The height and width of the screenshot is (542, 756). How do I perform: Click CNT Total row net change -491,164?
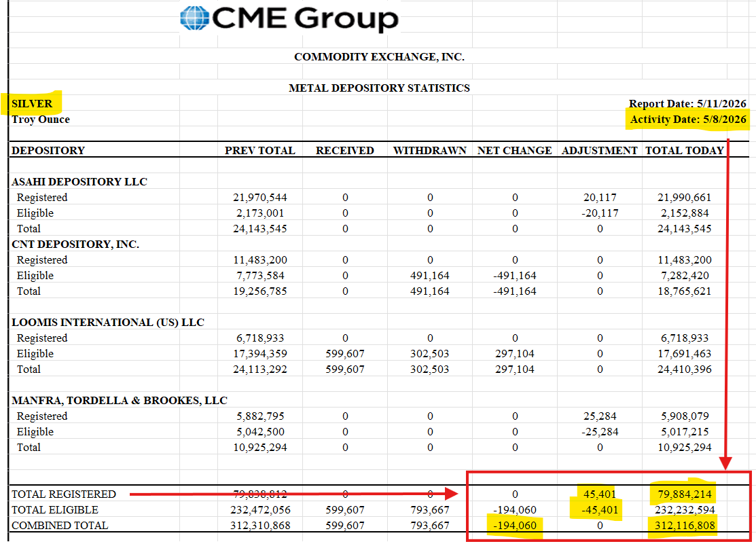[514, 291]
